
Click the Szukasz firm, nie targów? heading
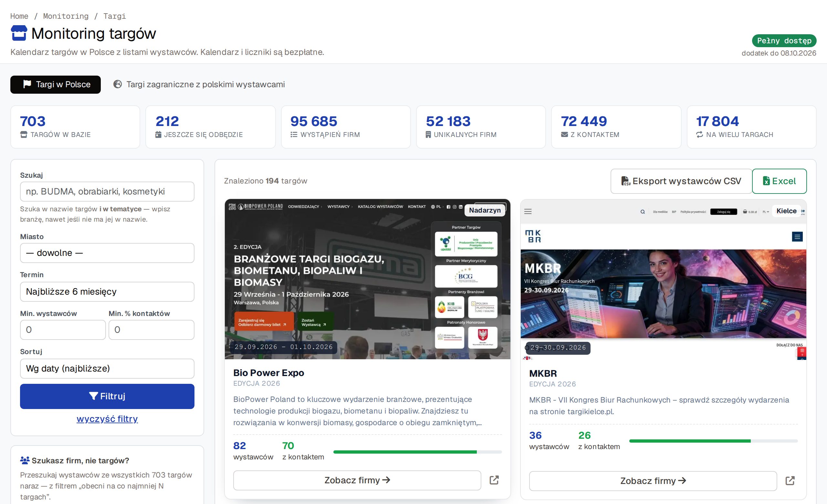point(80,460)
